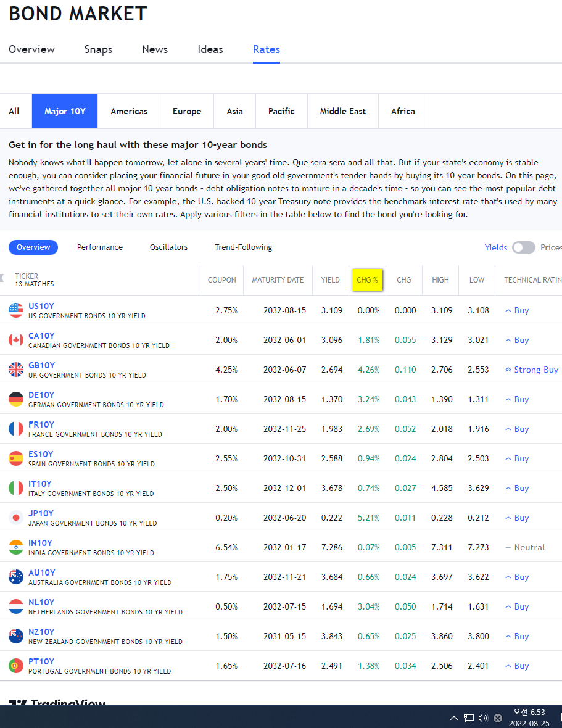Viewport: 562px width, 728px height.
Task: Select the Rates tab
Action: tap(267, 49)
